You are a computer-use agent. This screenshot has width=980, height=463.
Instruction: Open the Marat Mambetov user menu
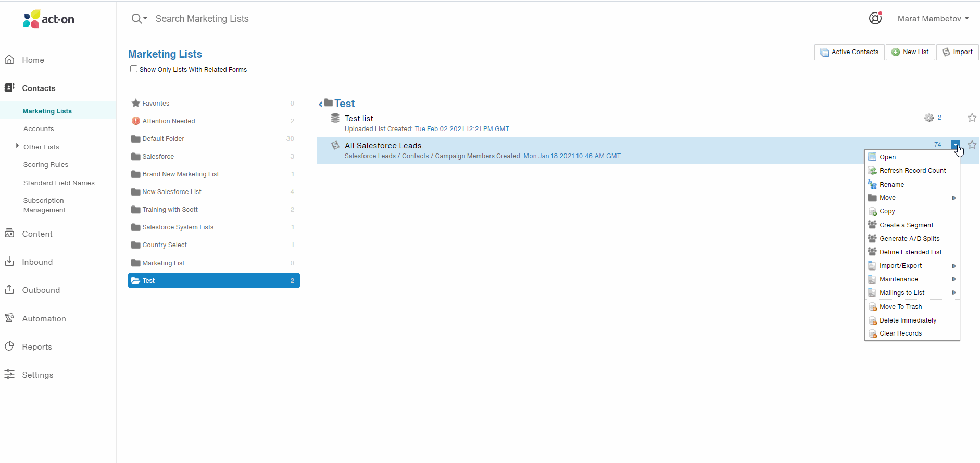click(x=933, y=19)
